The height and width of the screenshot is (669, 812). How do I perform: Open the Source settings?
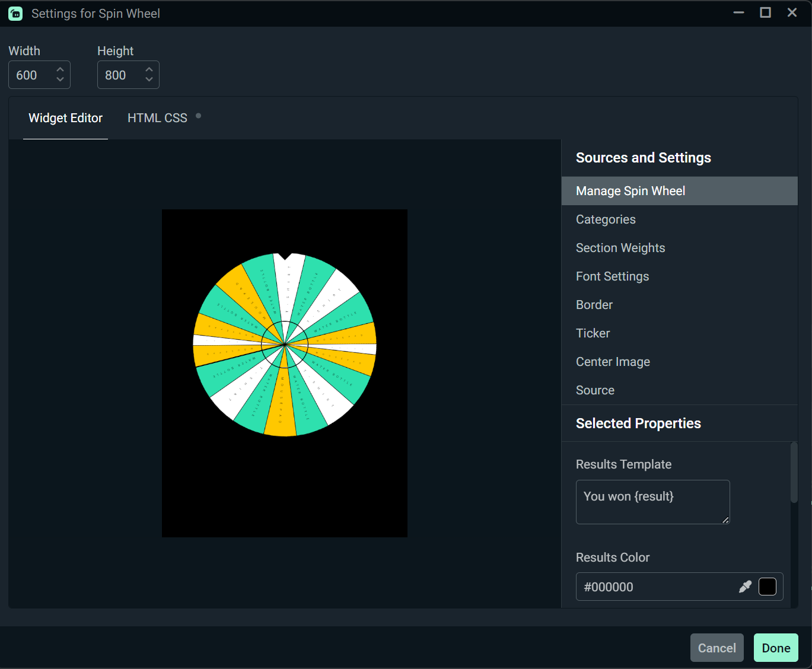(x=595, y=390)
